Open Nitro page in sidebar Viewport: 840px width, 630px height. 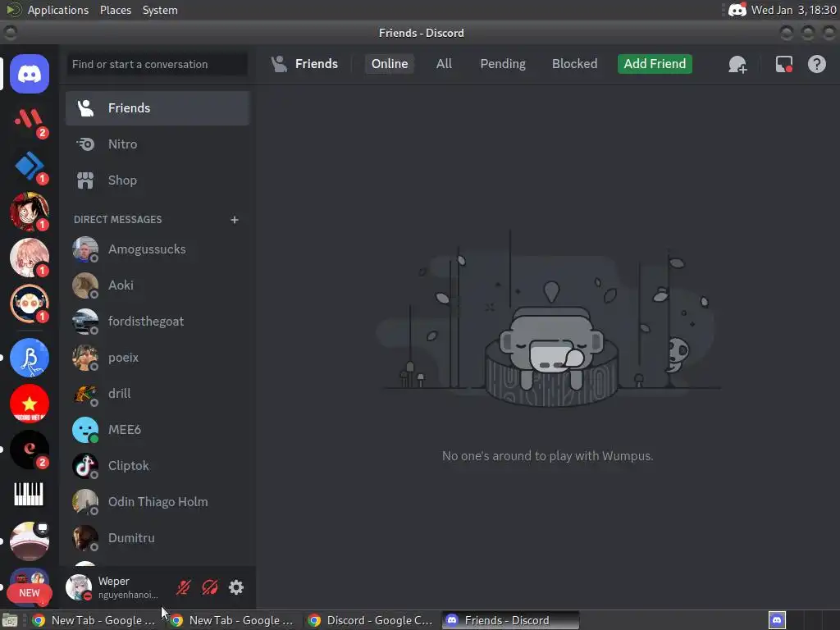(x=157, y=144)
